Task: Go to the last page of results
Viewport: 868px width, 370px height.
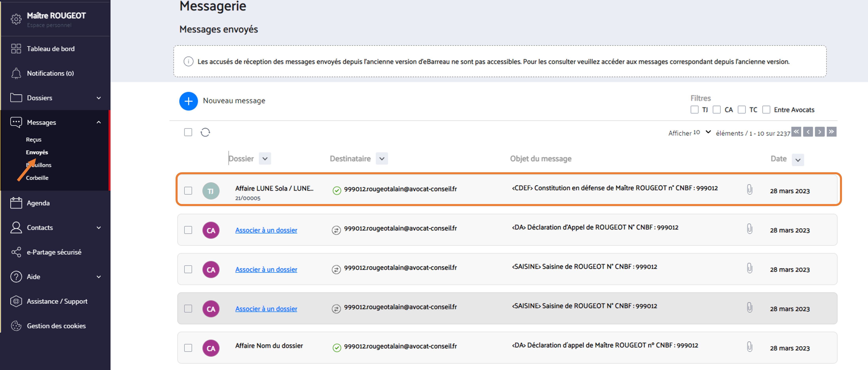Action: [831, 132]
